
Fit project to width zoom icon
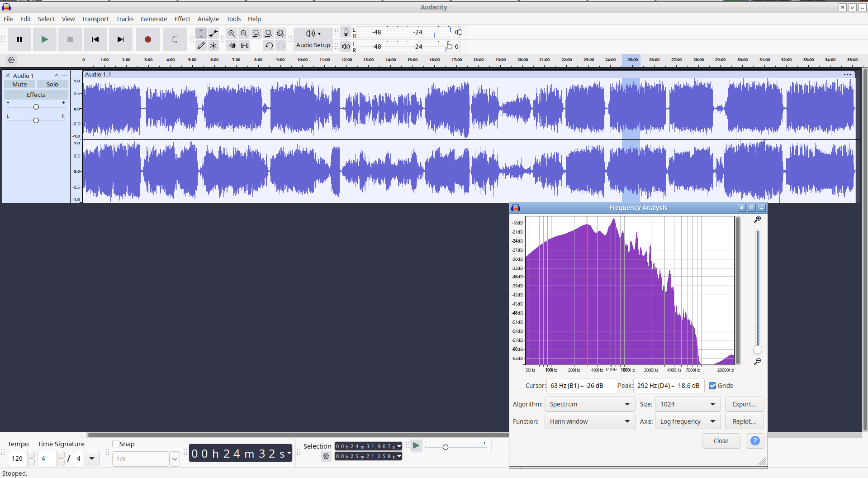tap(269, 33)
